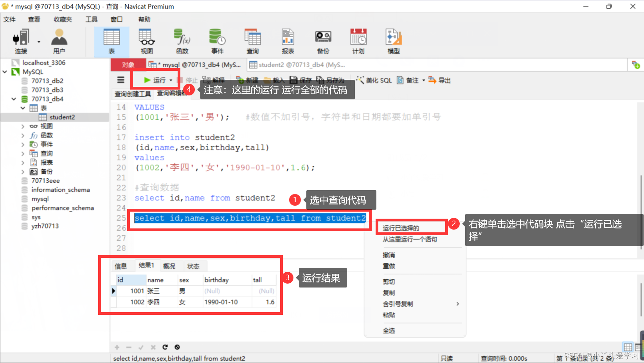
Task: Open the 计划 schedule toolbar icon
Action: tap(358, 41)
